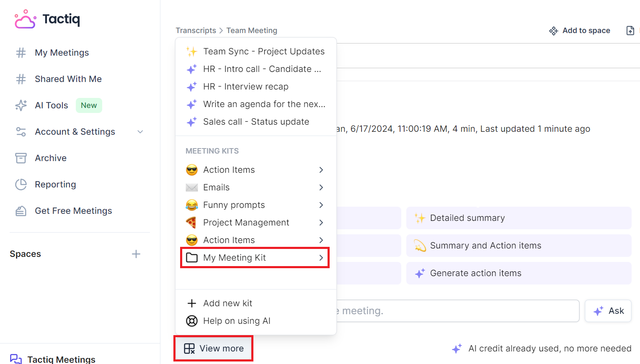This screenshot has height=364, width=640.
Task: Click the lifebuoy Help icon
Action: (192, 321)
